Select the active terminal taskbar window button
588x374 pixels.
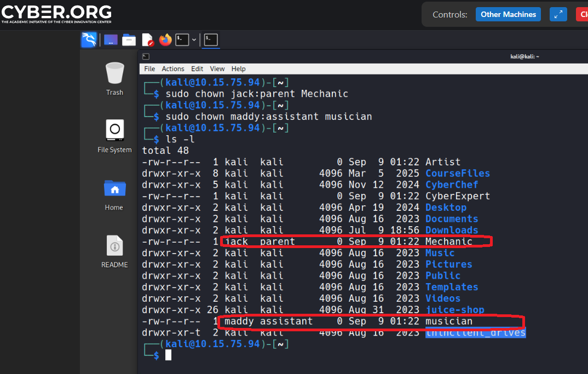211,40
